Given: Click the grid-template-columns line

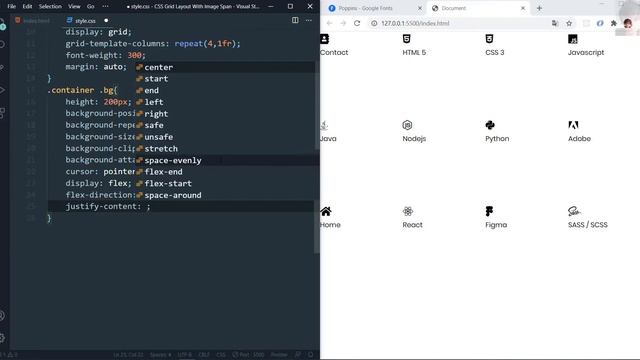Looking at the screenshot, I should pos(153,44).
